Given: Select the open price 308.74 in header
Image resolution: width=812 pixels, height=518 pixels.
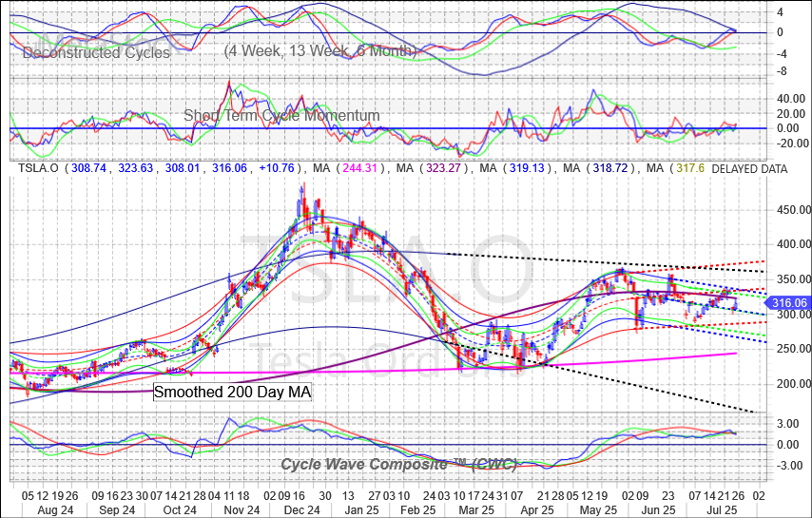Looking at the screenshot, I should [x=88, y=168].
